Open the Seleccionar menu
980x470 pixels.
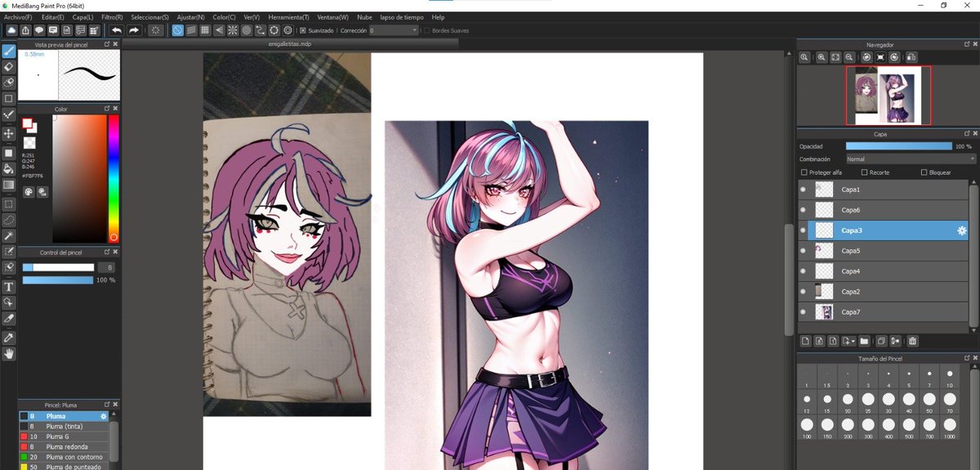point(150,16)
